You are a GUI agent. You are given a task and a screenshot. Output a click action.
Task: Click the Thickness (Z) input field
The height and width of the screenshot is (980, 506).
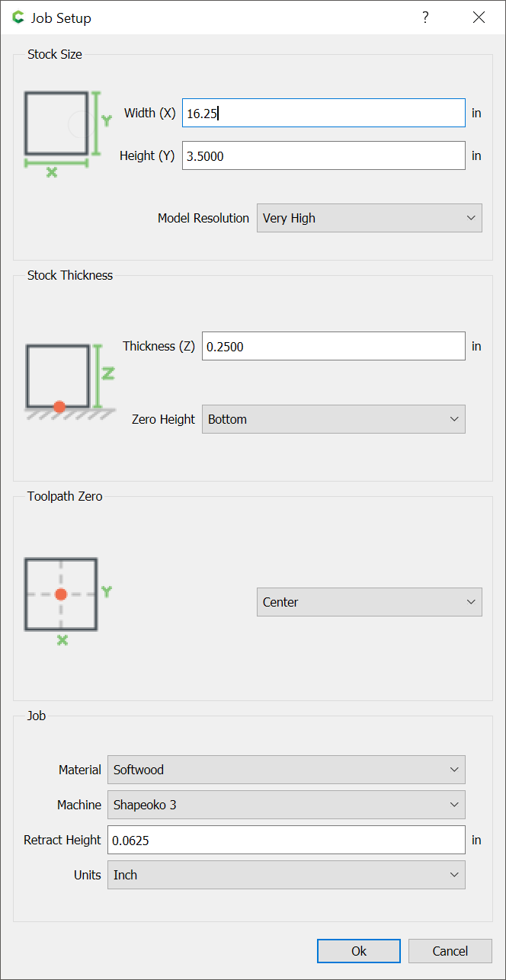pos(334,346)
